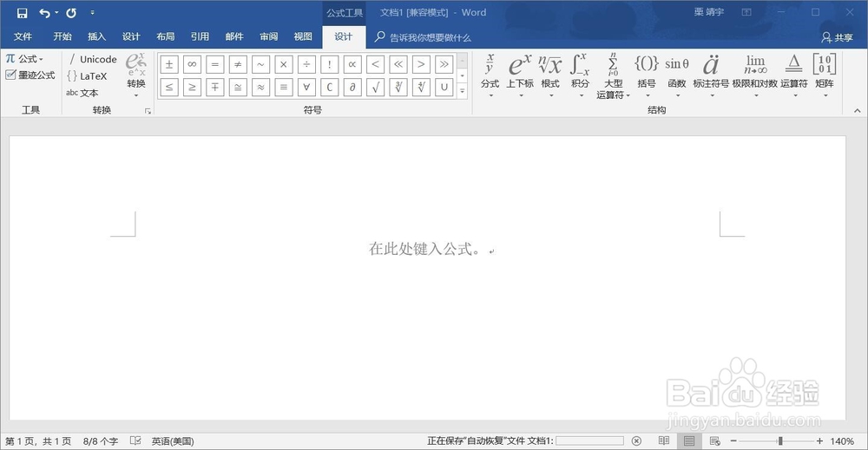Open the 转换 group dialog launcher

tap(148, 111)
